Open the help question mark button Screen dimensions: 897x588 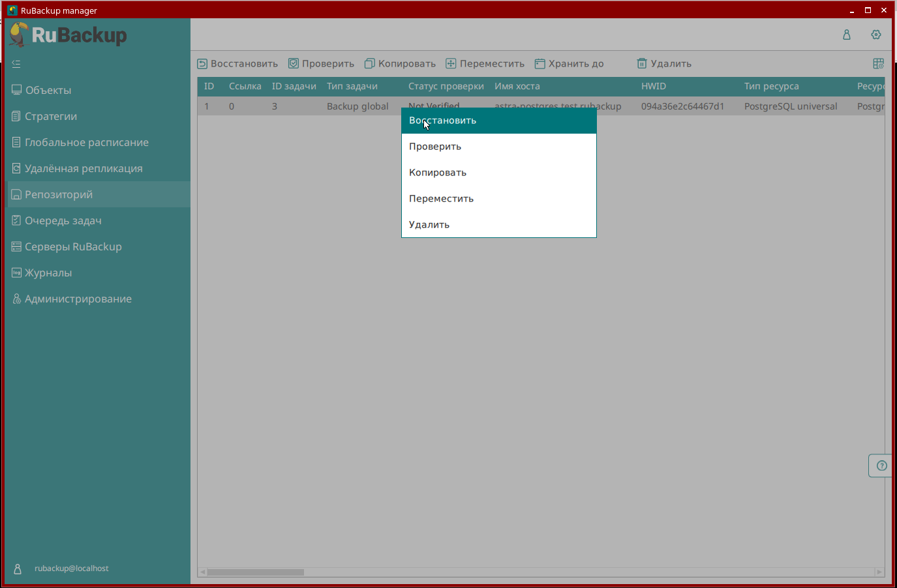(882, 465)
